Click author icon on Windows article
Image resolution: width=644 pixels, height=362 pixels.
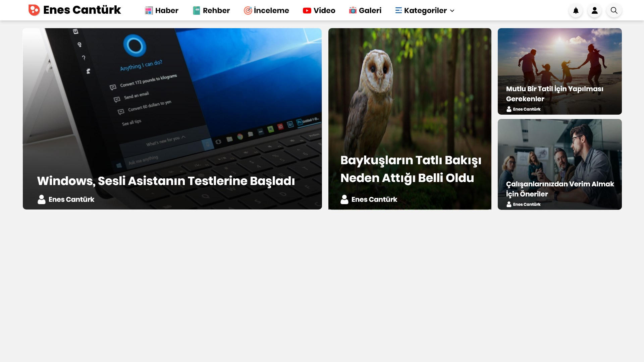click(x=42, y=199)
